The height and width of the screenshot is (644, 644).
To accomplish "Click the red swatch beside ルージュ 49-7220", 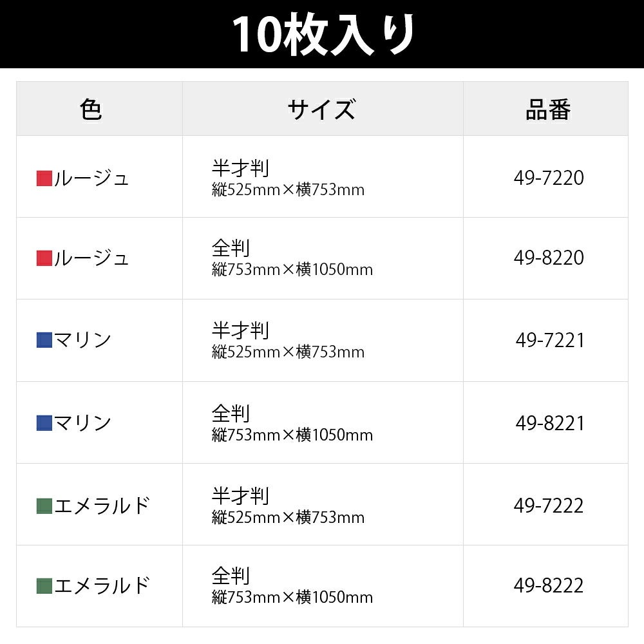I will click(44, 178).
